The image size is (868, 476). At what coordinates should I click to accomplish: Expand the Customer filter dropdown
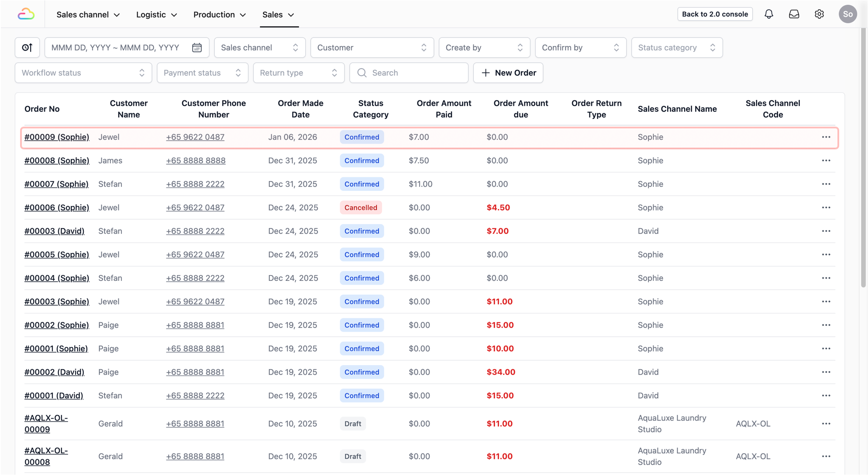pyautogui.click(x=372, y=48)
